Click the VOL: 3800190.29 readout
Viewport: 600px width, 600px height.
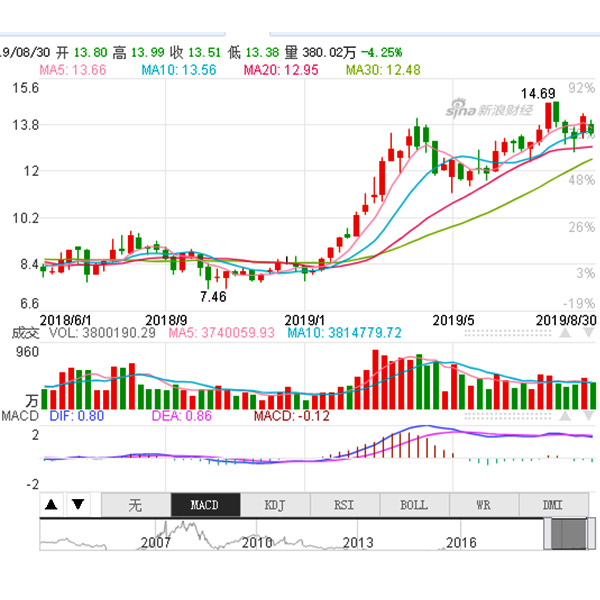click(102, 333)
